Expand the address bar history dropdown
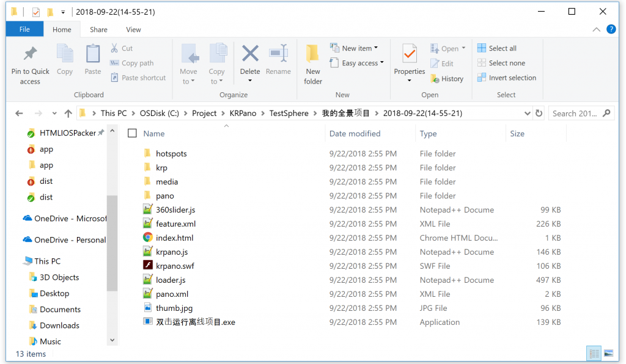 [527, 113]
